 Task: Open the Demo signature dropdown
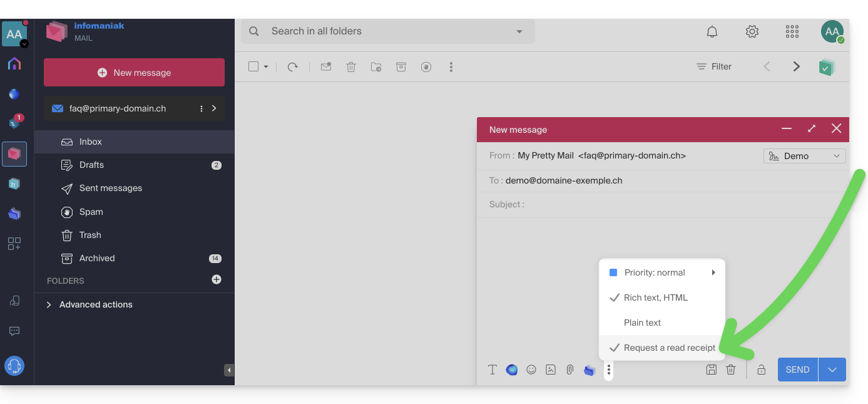click(804, 156)
